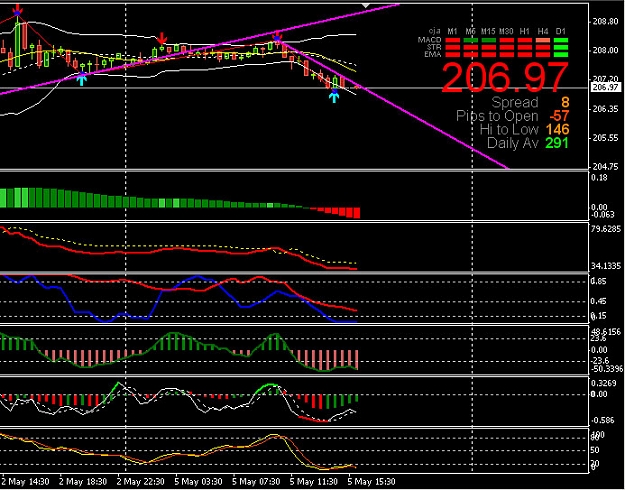Viewport: 625px width, 490px height.
Task: Click the EMA D1 green signal block
Action: click(x=561, y=54)
